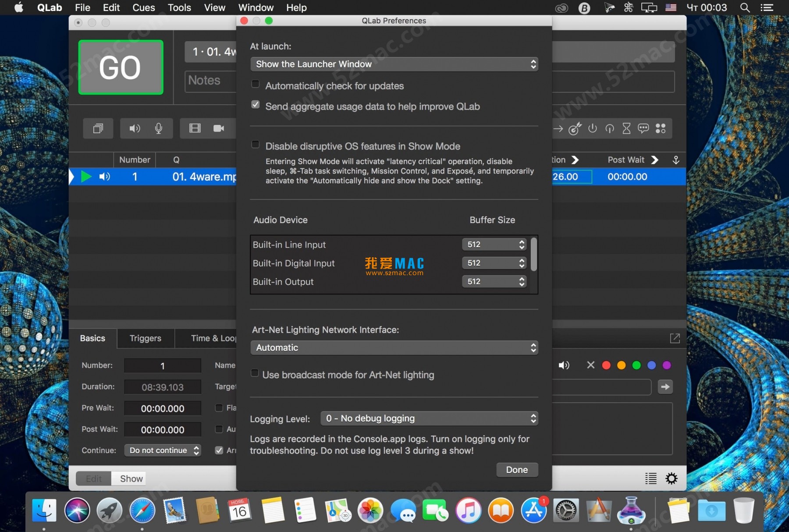
Task: Add a Camera cue from toolbar
Action: click(219, 128)
